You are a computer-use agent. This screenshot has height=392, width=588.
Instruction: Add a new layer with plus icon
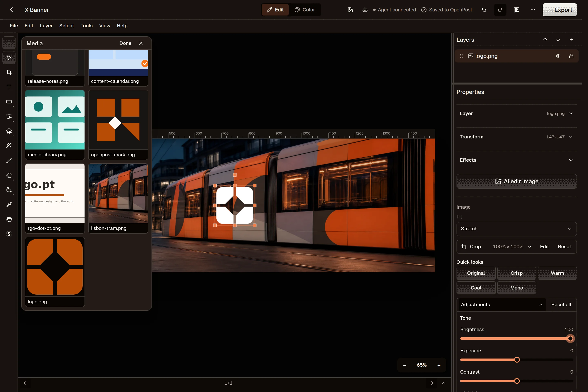(x=571, y=39)
